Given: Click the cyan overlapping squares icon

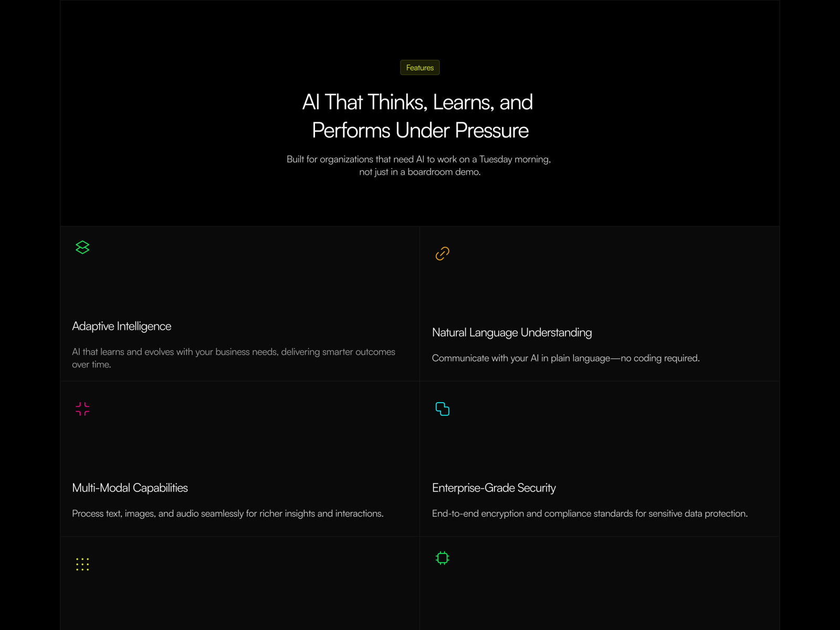Looking at the screenshot, I should 443,409.
